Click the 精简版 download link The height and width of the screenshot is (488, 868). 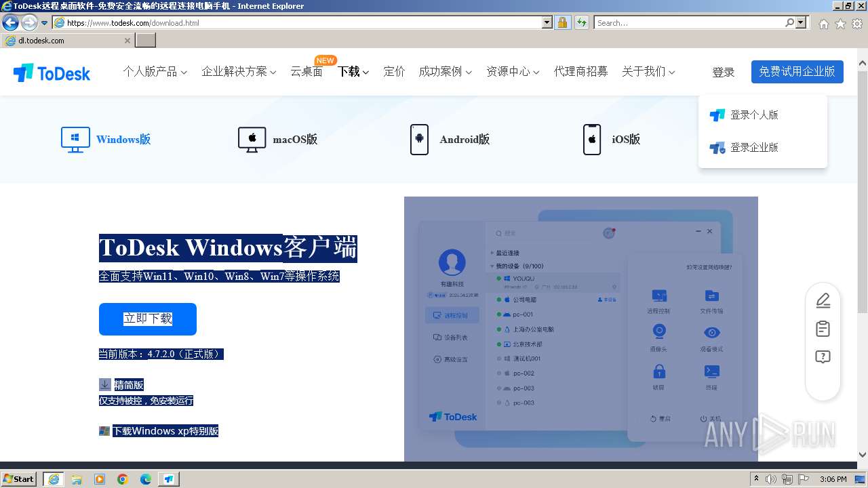click(x=129, y=384)
